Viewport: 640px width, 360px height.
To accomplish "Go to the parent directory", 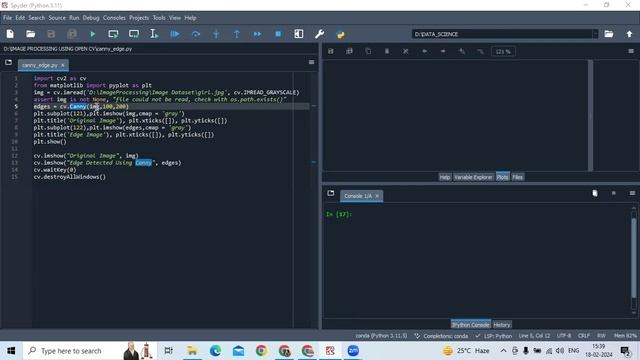I will click(629, 34).
